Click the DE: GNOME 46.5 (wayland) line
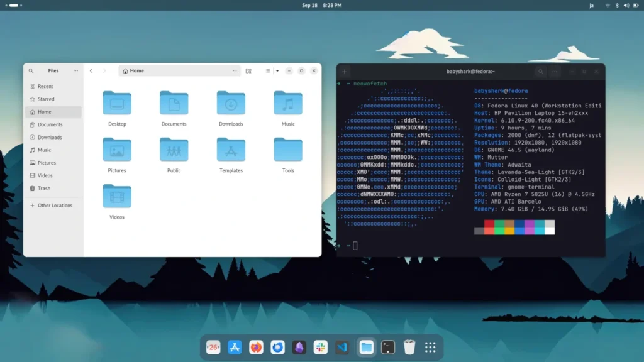 pyautogui.click(x=514, y=150)
